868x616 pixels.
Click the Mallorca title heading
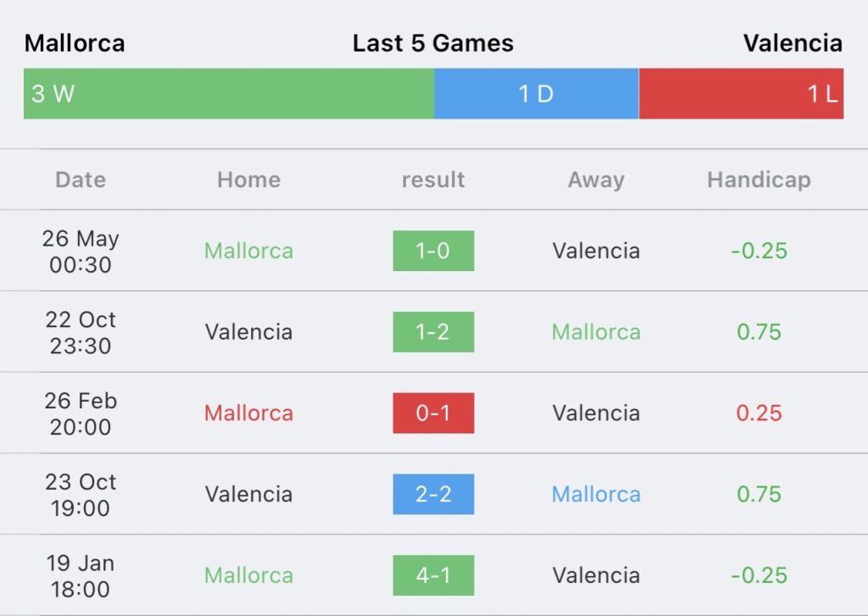(75, 43)
